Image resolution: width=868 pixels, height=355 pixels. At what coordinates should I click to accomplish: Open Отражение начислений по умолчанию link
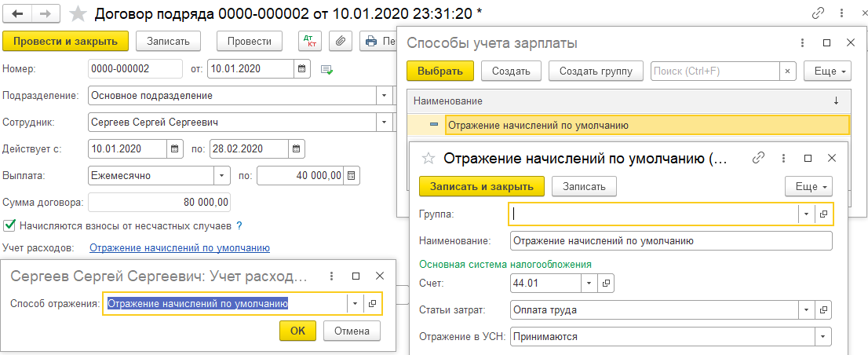click(180, 248)
